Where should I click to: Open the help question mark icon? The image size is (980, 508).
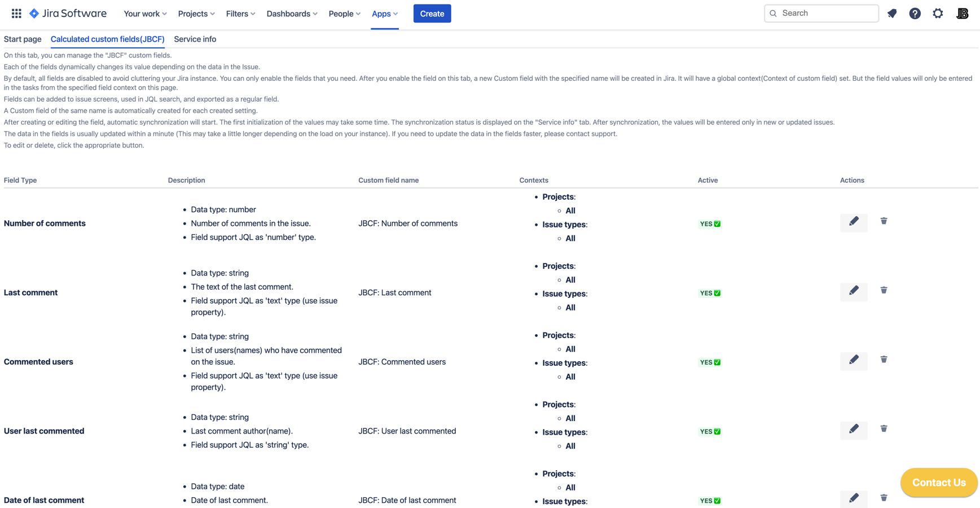(x=915, y=14)
